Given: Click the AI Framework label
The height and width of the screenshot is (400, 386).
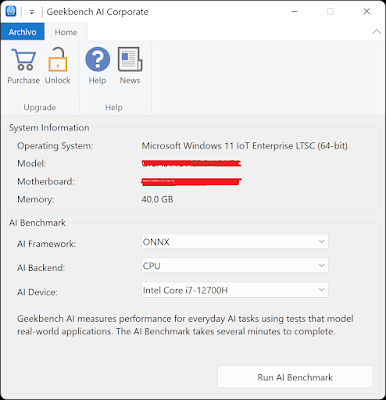Looking at the screenshot, I should (47, 244).
